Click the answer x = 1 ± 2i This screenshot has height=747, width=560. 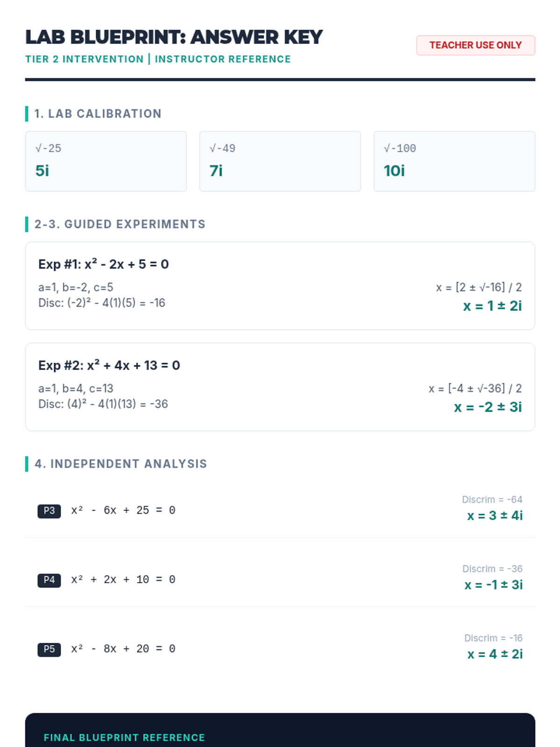pos(492,306)
